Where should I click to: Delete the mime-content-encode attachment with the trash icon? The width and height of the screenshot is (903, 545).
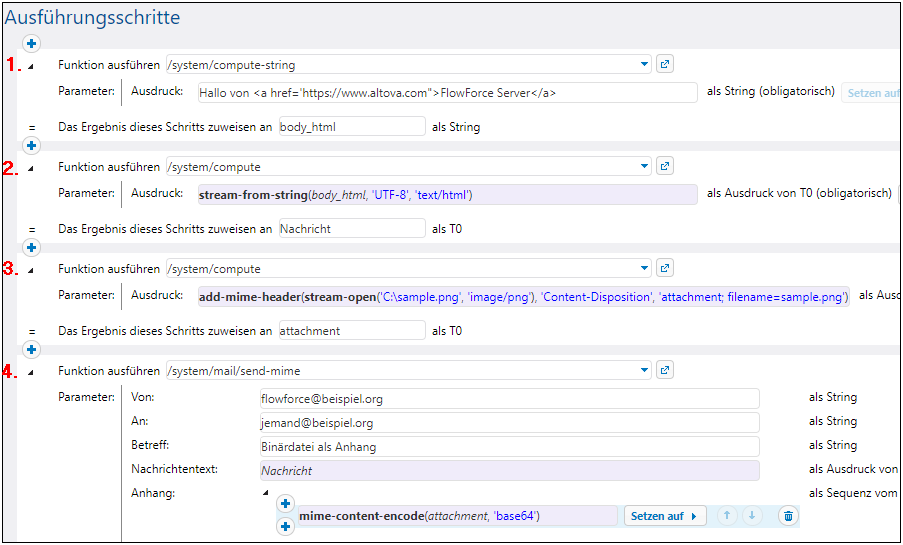tap(788, 516)
